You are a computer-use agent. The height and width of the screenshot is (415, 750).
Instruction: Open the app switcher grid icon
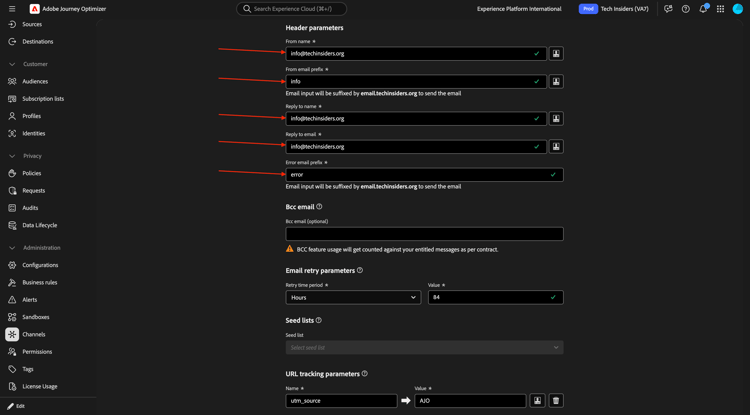coord(720,9)
